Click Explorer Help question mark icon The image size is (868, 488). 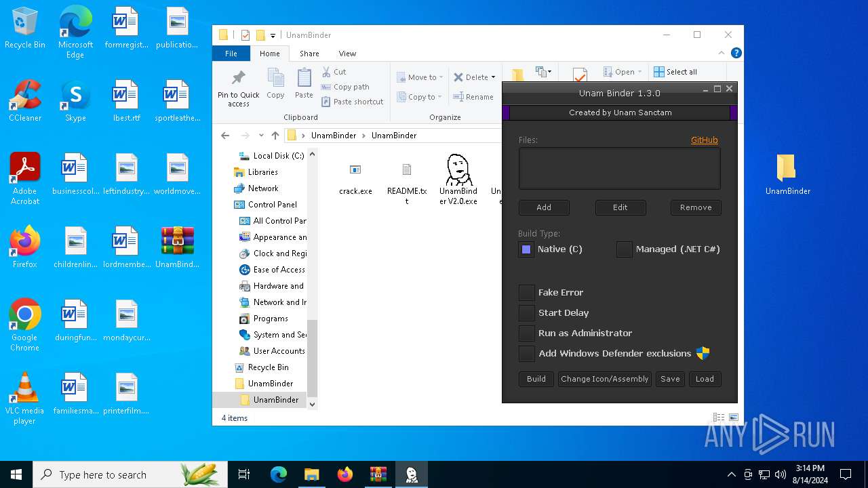pos(736,53)
